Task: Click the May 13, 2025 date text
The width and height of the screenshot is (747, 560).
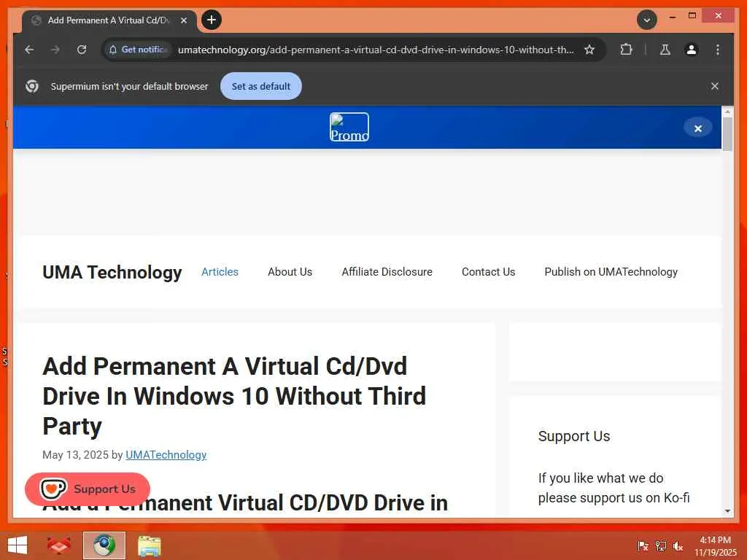Action: [x=75, y=455]
